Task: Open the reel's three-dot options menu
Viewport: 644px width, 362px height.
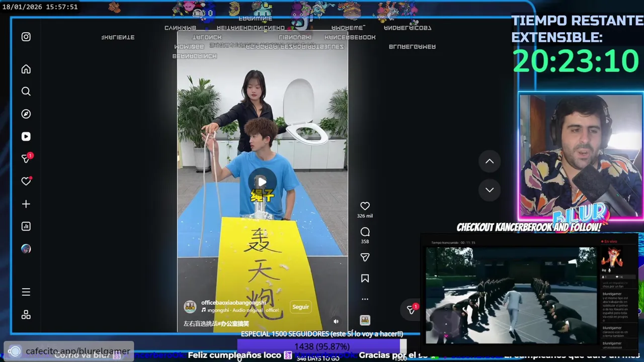Action: pos(365,299)
